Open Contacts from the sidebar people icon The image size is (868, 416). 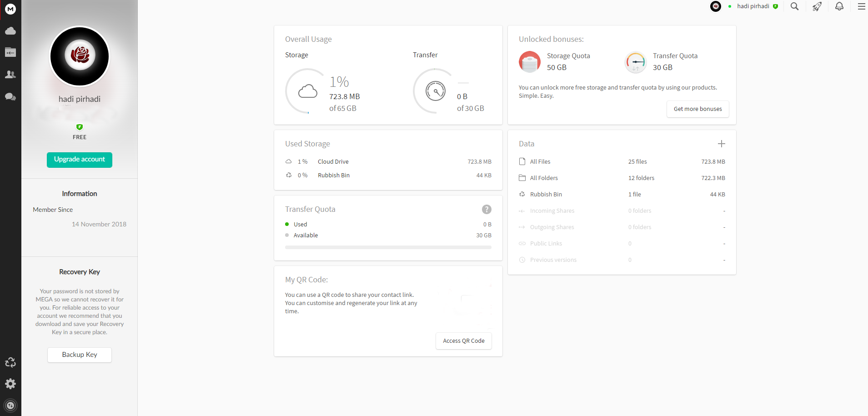pyautogui.click(x=10, y=75)
